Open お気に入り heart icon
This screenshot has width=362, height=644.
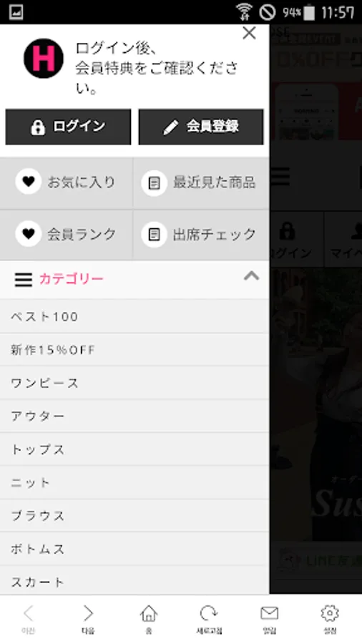click(29, 182)
